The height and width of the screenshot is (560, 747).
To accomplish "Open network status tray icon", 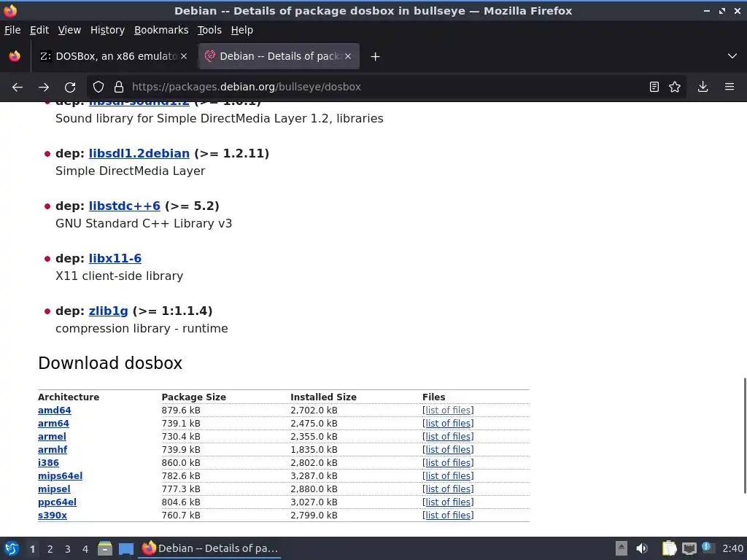I will pyautogui.click(x=689, y=548).
